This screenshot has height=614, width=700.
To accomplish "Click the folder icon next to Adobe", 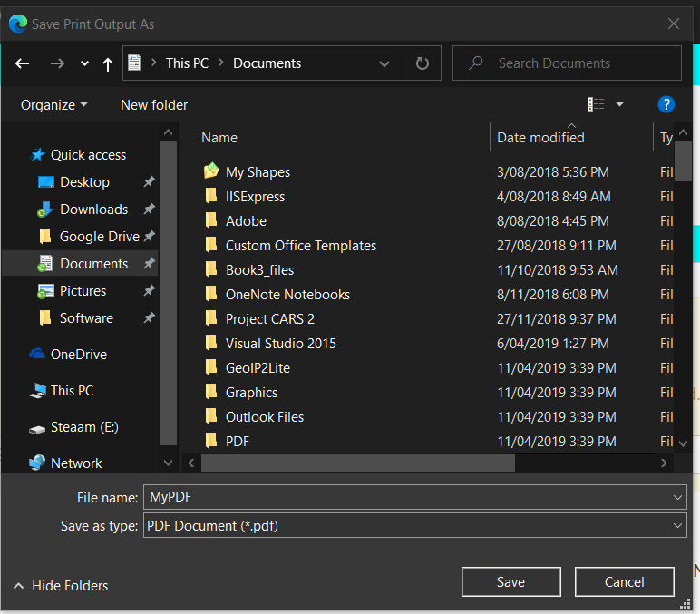I will pyautogui.click(x=210, y=220).
